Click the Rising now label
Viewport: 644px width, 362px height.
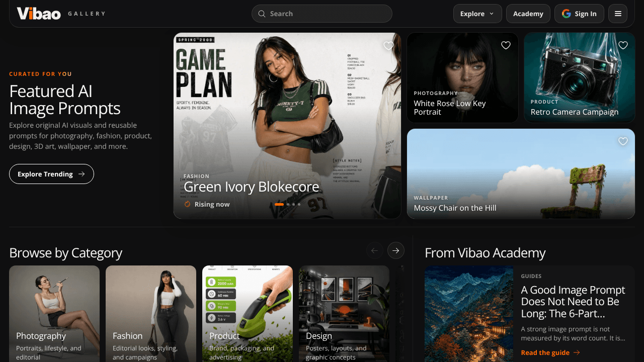pos(212,204)
